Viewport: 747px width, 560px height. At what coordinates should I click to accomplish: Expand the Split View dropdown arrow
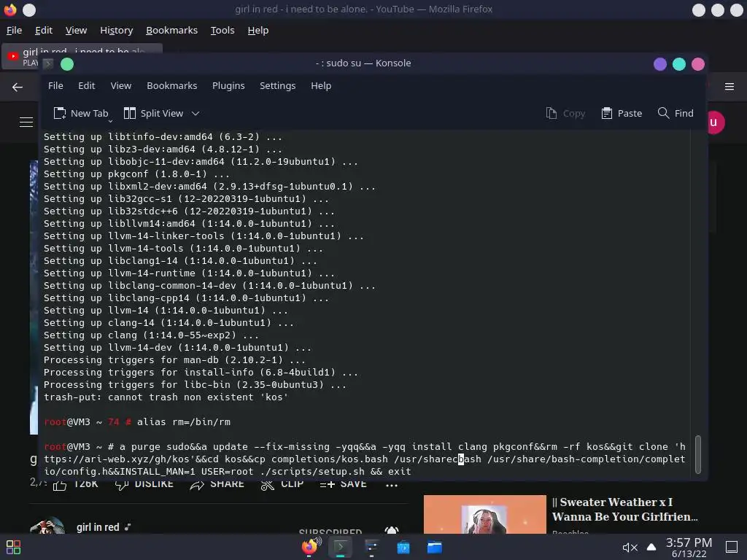196,113
